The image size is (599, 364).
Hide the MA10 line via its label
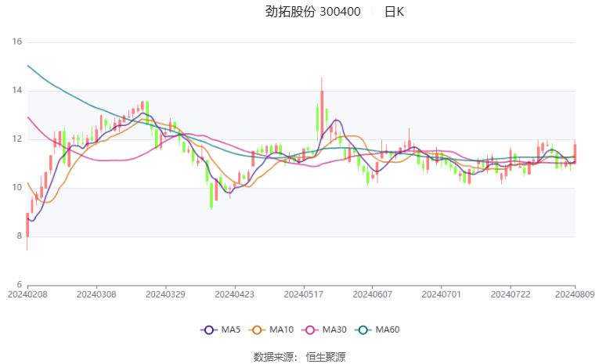280,330
